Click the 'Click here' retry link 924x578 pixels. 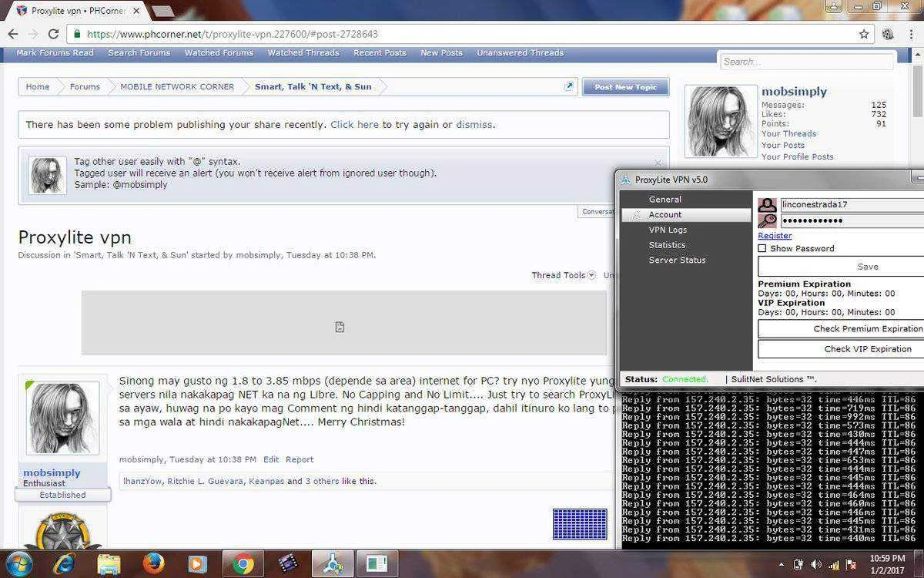click(355, 124)
